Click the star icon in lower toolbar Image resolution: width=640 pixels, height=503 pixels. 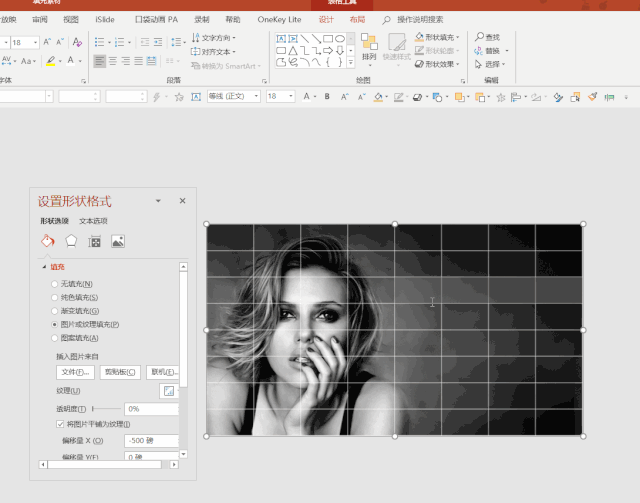click(179, 97)
